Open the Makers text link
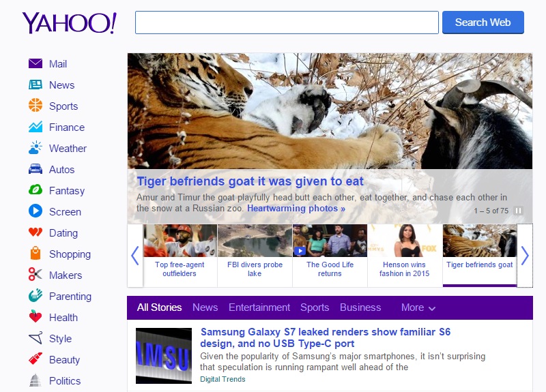This screenshot has width=546, height=392. point(66,275)
